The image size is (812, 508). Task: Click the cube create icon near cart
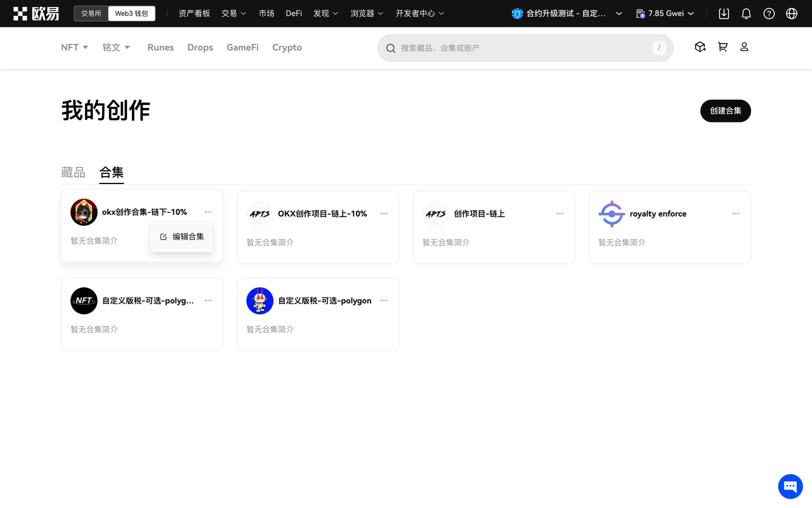700,47
